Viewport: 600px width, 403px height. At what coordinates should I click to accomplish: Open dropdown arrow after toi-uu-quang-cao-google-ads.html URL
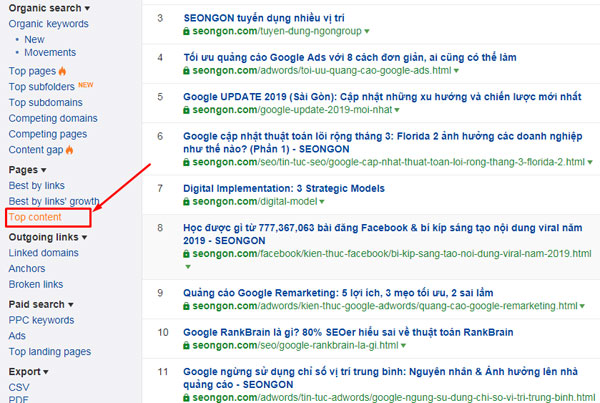456,71
